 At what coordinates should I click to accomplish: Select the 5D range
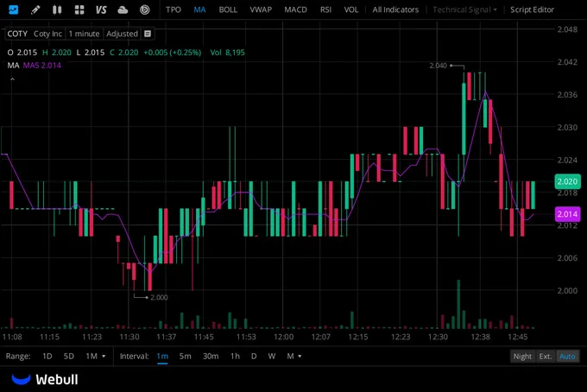tap(69, 356)
